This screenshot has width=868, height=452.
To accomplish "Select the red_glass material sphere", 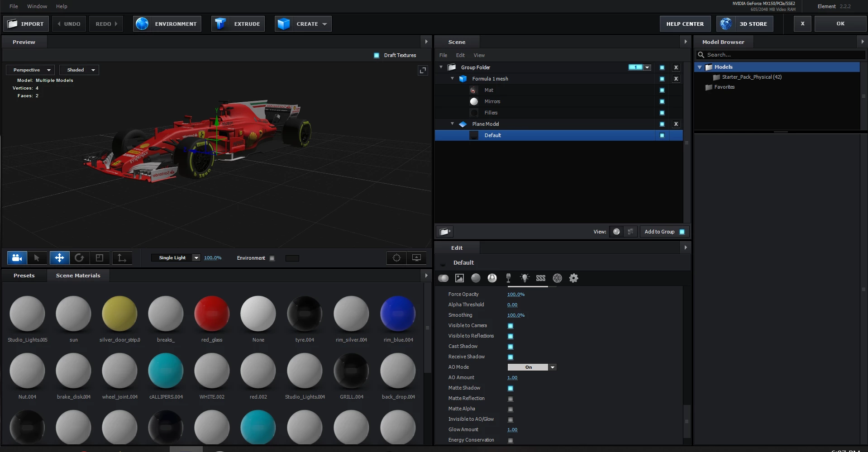I will 212,314.
